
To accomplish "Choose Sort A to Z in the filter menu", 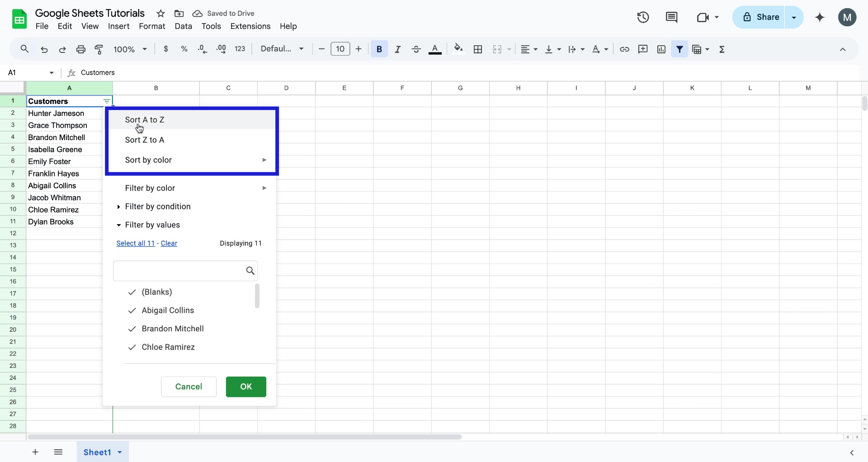I will coord(144,119).
